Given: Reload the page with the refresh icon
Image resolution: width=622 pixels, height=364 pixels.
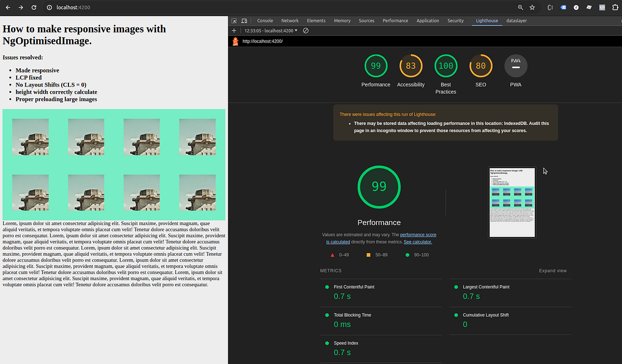Looking at the screenshot, I should tap(34, 7).
